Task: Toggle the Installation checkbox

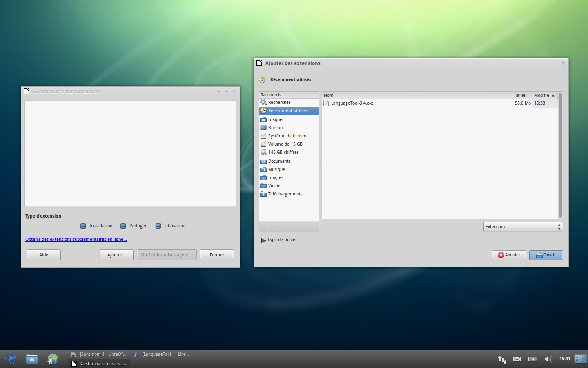Action: [83, 226]
